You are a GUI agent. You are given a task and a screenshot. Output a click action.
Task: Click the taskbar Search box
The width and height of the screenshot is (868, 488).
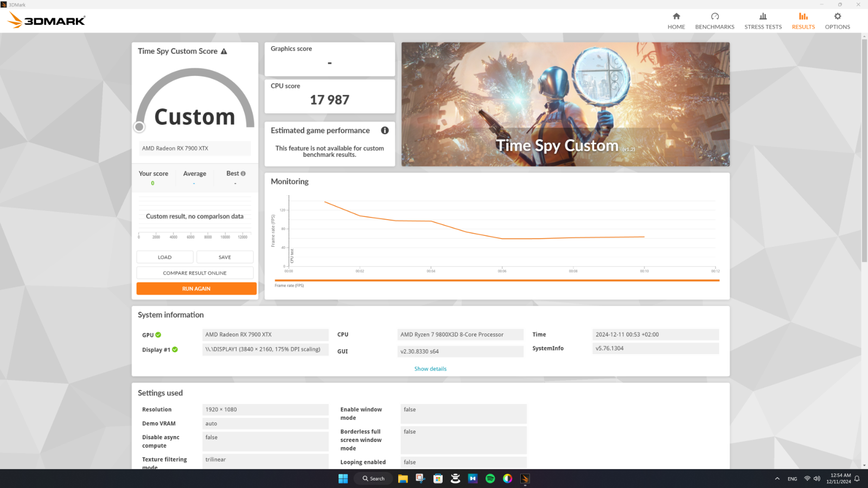pos(373,478)
